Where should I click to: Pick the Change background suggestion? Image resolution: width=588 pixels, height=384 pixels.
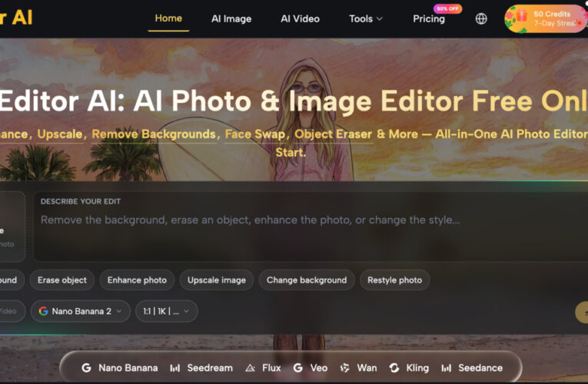click(x=307, y=280)
